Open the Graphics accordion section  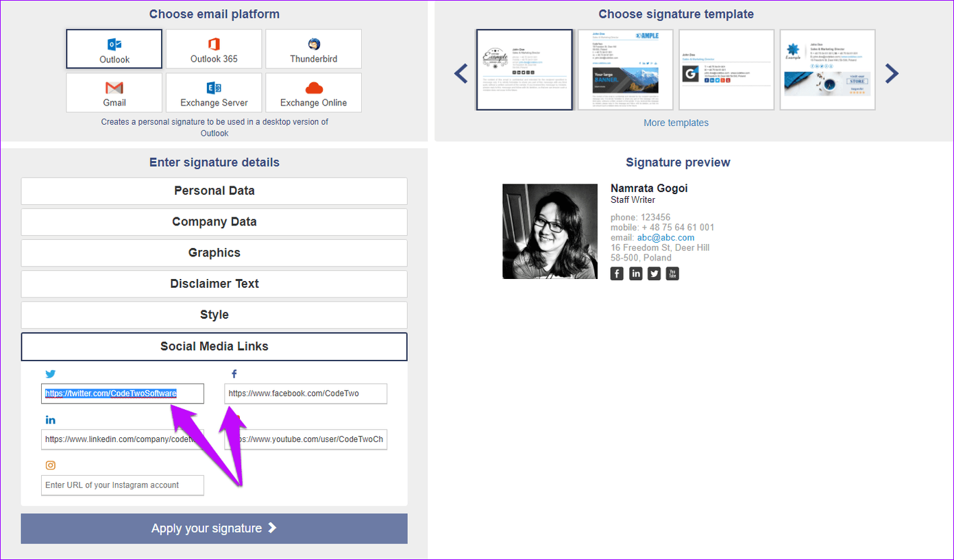coord(214,253)
